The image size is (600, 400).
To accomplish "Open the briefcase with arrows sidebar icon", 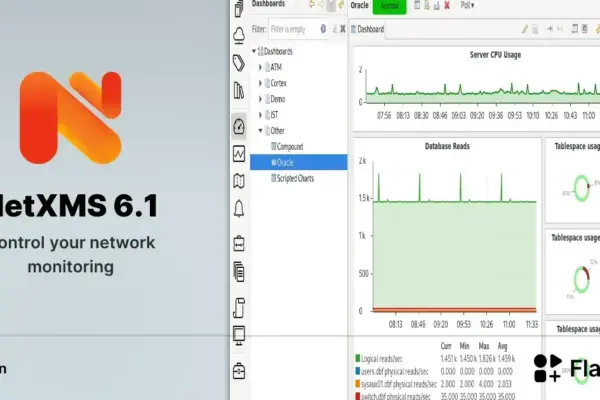I will [239, 243].
